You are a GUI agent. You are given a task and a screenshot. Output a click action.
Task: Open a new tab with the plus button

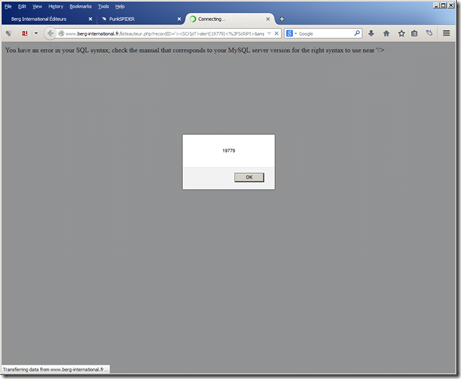pos(282,19)
